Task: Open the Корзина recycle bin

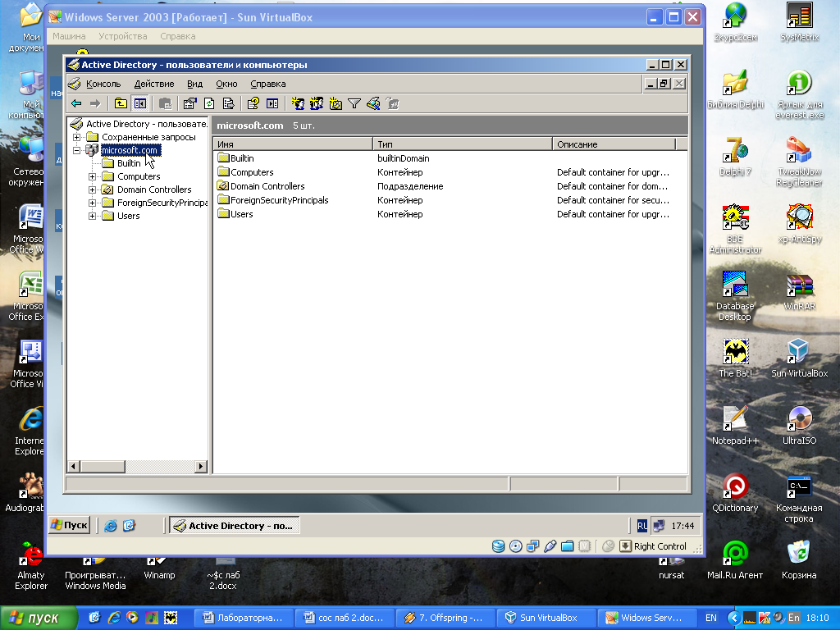Action: coord(799,559)
